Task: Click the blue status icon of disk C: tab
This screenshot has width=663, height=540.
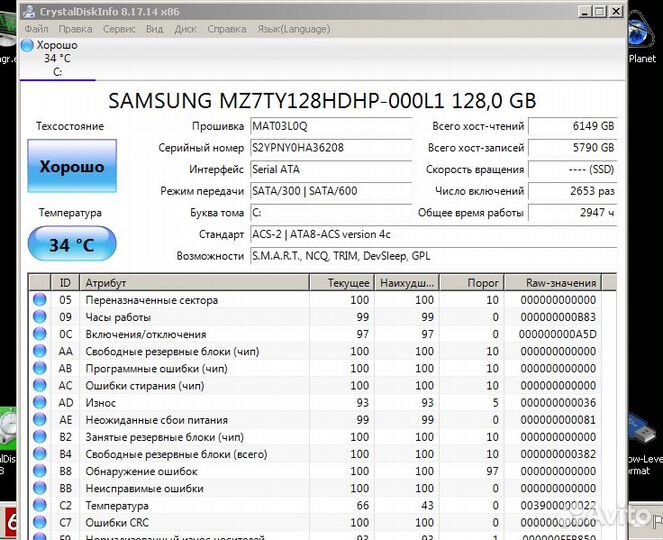Action: pos(27,45)
